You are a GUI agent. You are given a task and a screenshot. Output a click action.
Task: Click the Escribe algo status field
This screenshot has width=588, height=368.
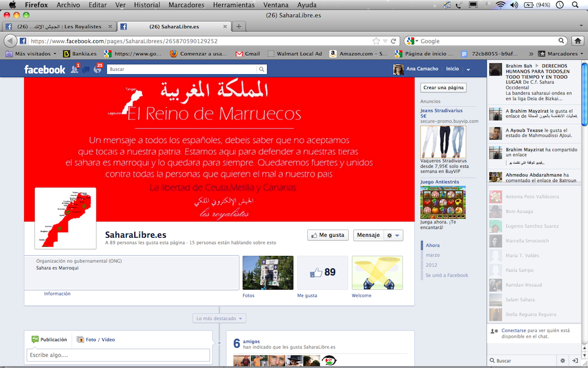coord(118,355)
